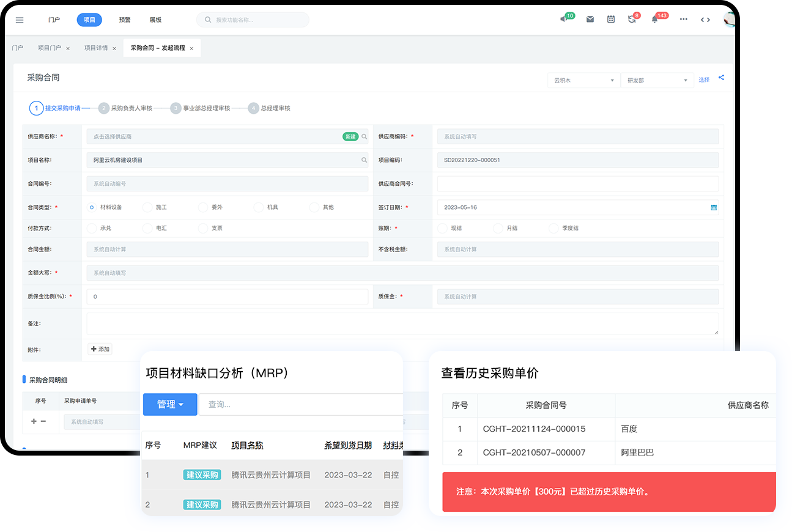Choose the 电汇 payment method radio
Viewport: 792px width, 532px height.
pyautogui.click(x=147, y=228)
